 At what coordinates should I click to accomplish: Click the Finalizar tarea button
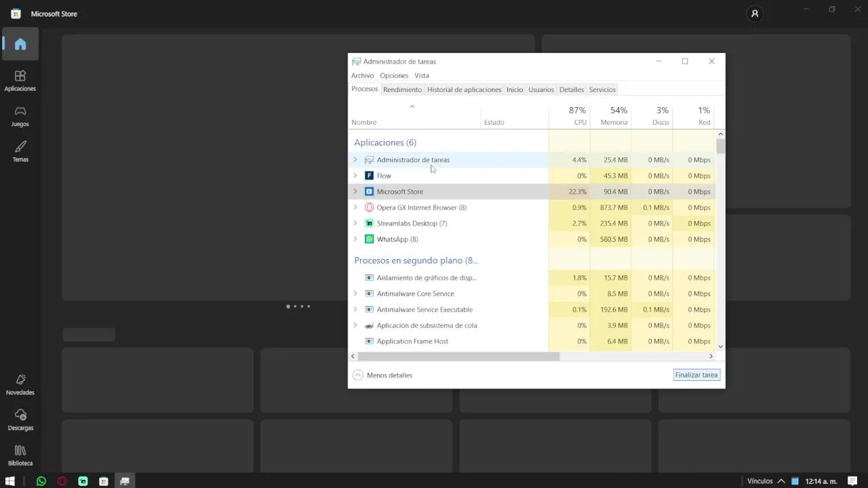[x=696, y=375]
